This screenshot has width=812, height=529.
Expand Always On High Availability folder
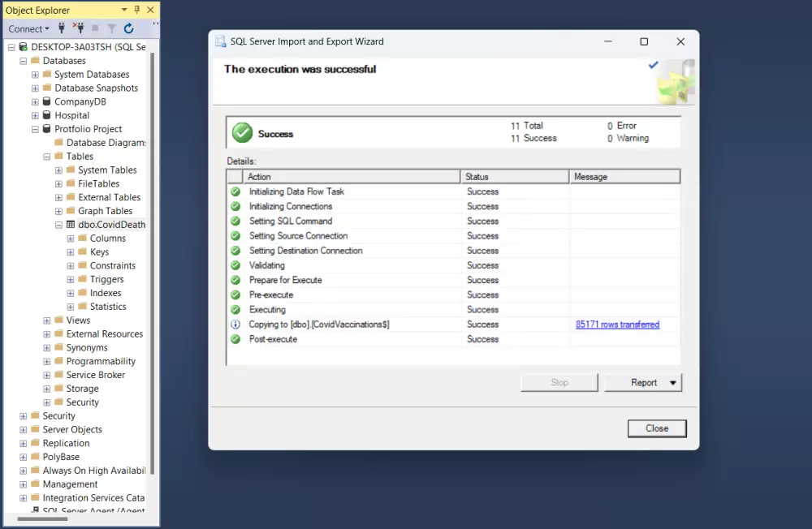click(24, 471)
